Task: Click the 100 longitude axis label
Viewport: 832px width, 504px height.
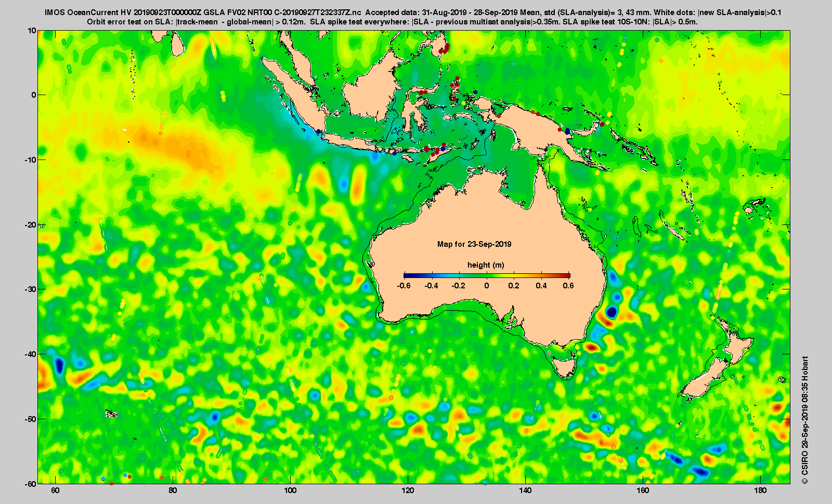Action: 290,490
